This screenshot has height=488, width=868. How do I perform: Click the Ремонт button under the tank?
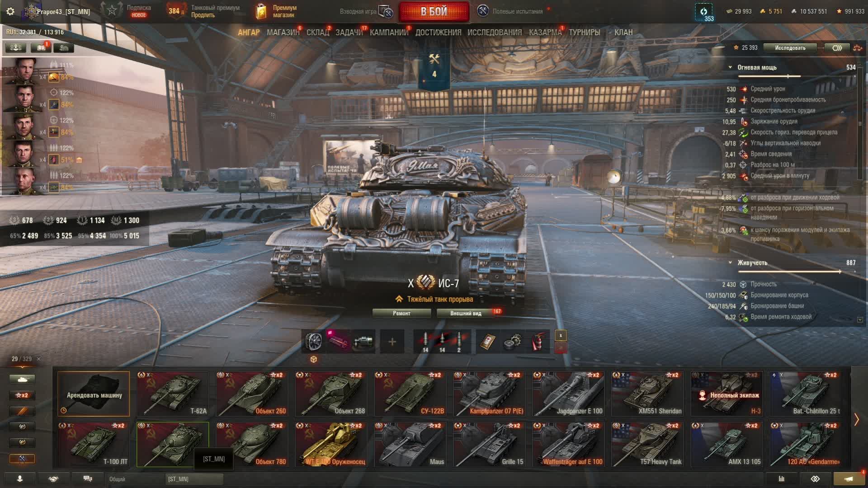401,313
